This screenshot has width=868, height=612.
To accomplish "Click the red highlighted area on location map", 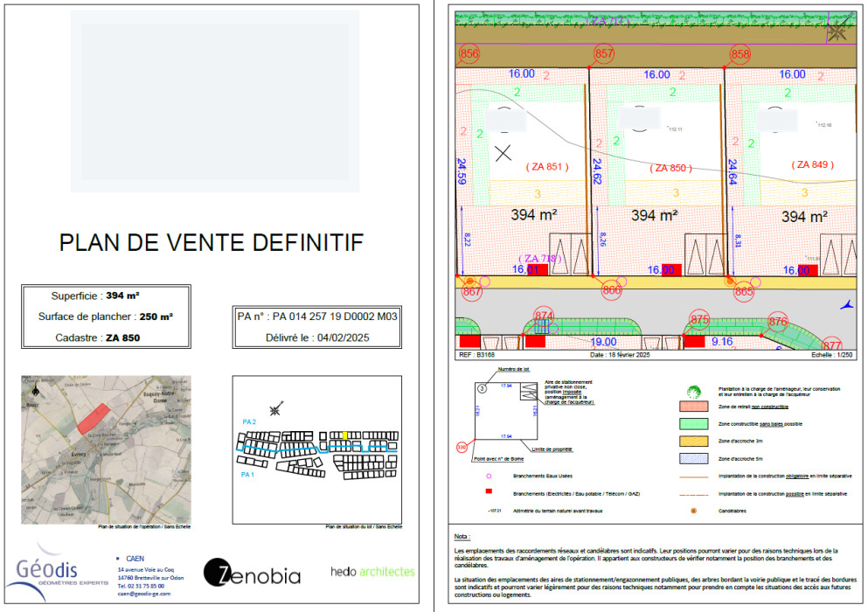I will coord(94,419).
